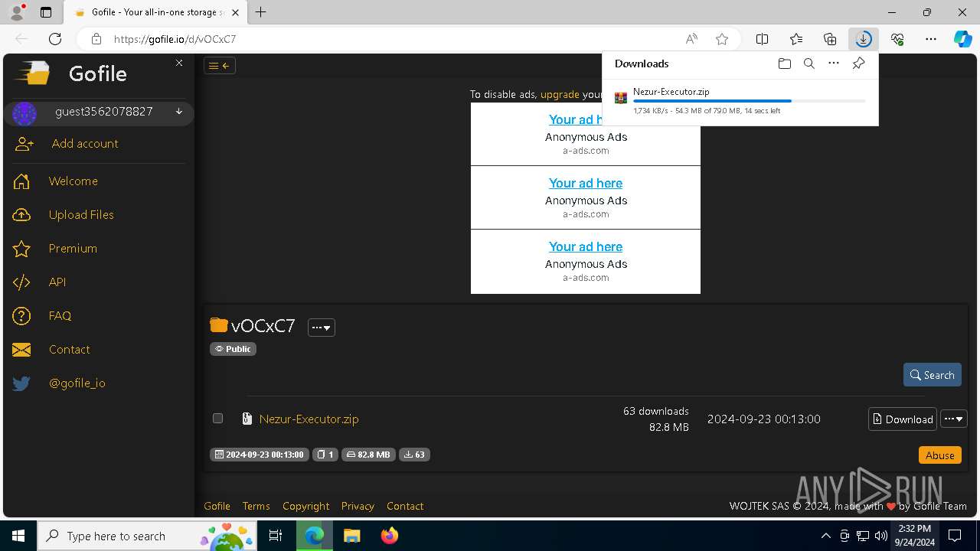Screen dimensions: 980x551
Task: Open more options in Downloads panel
Action: point(834,64)
